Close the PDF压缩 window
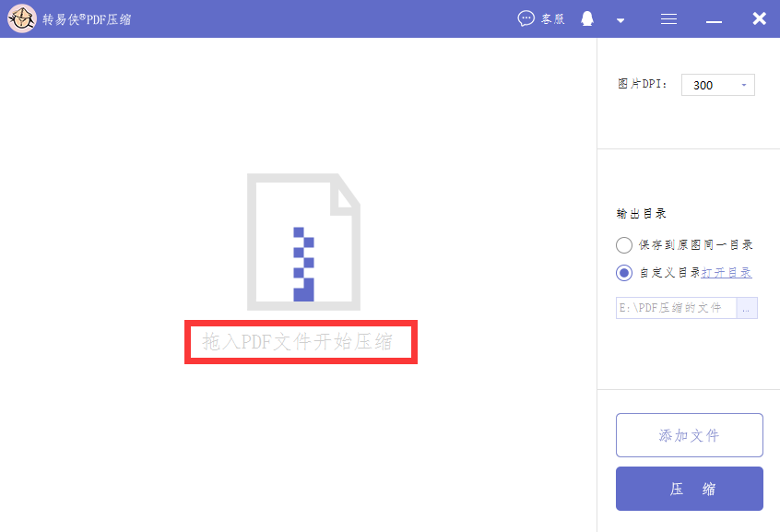 coord(759,19)
